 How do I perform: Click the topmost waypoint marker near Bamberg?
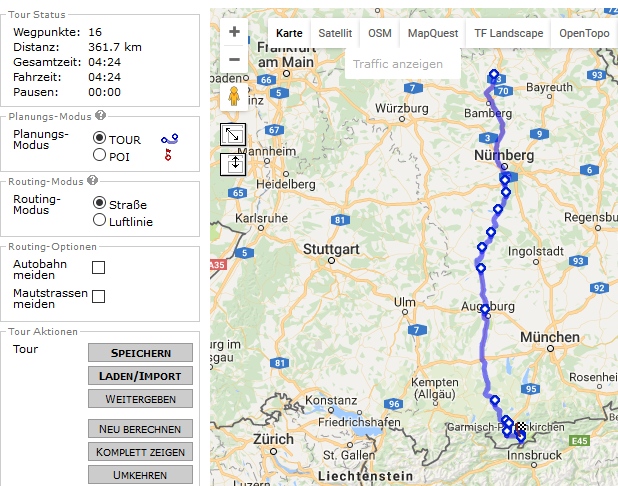tap(493, 74)
